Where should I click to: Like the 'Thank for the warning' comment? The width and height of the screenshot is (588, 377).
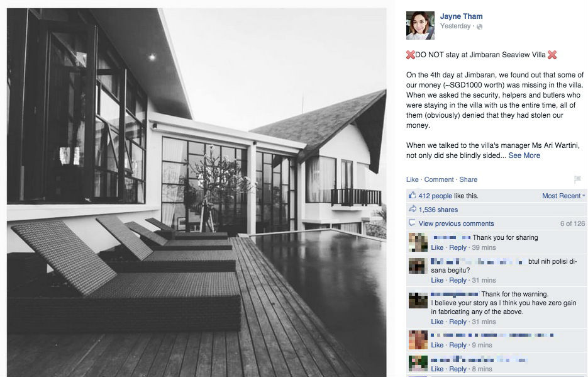click(437, 322)
